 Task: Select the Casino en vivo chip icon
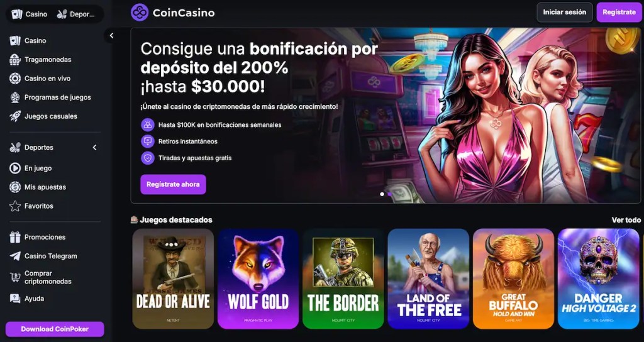click(x=15, y=79)
